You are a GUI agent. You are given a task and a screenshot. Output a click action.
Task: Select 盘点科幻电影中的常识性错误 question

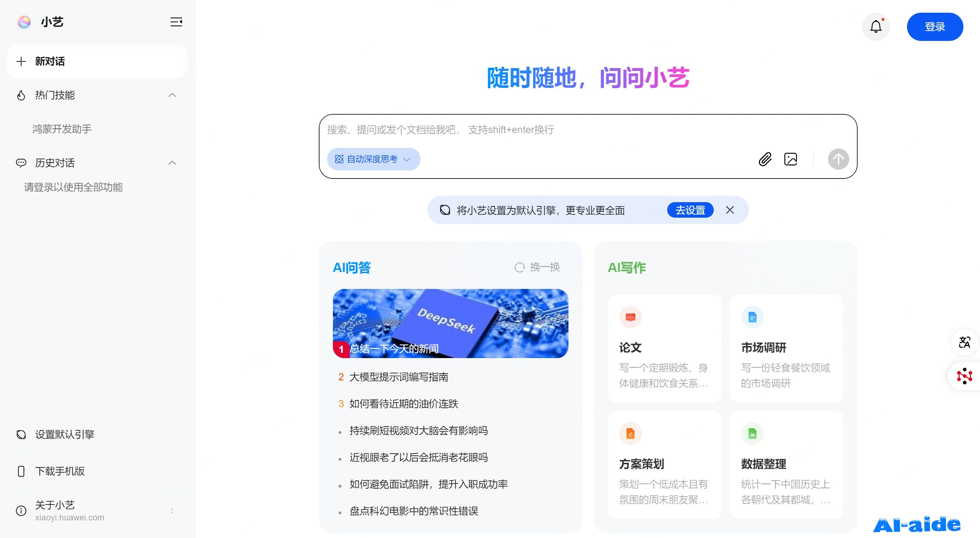pos(414,511)
